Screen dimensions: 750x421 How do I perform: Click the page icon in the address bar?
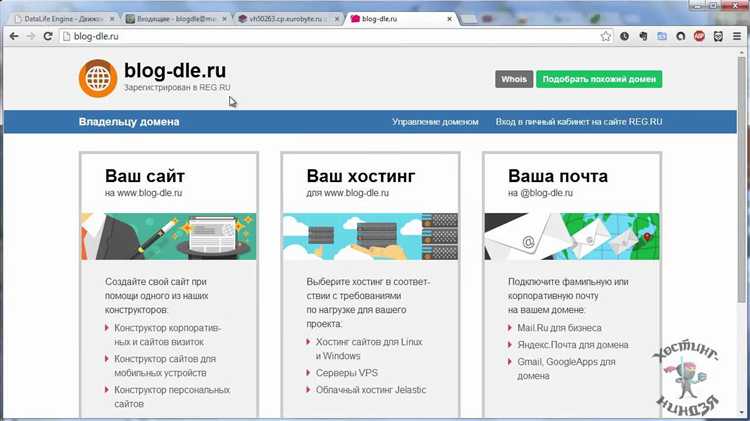(x=67, y=36)
